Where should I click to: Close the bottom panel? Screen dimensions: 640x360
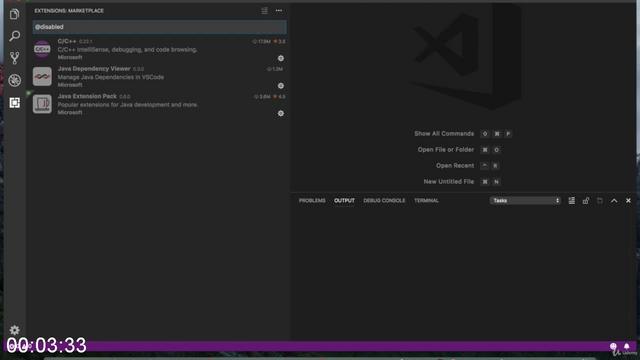tap(628, 200)
